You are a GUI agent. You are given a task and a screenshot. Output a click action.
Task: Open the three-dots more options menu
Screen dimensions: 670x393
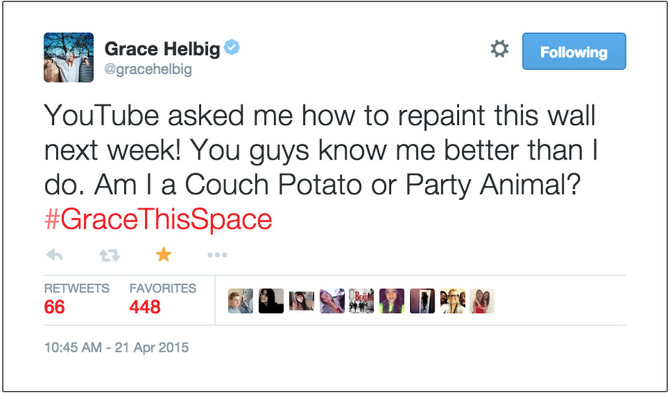(x=217, y=255)
